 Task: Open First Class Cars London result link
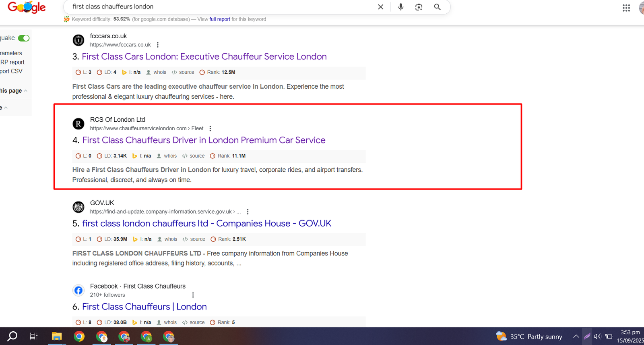[204, 56]
